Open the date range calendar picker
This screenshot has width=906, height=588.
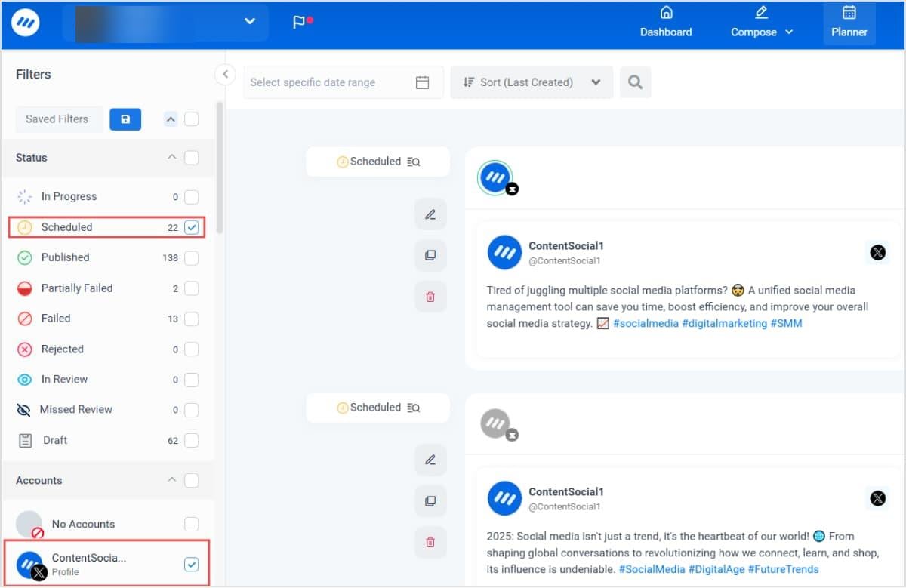[x=422, y=82]
